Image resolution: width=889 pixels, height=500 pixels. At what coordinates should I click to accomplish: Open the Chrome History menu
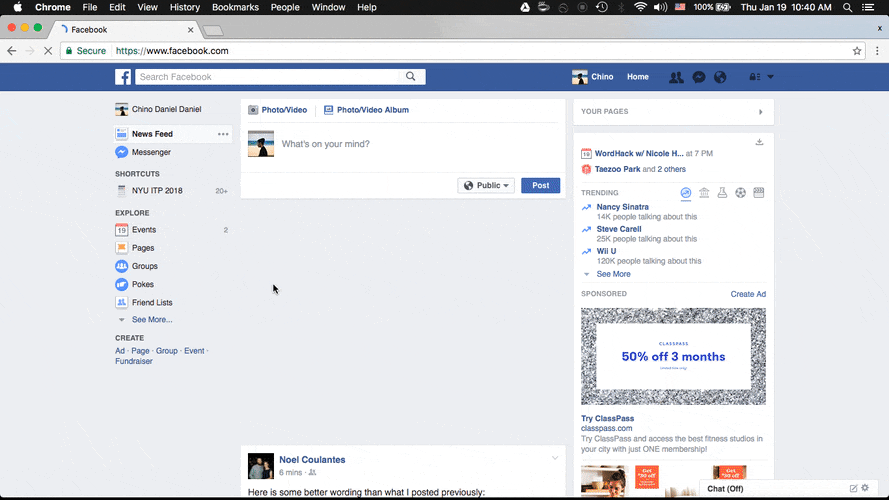coord(185,7)
